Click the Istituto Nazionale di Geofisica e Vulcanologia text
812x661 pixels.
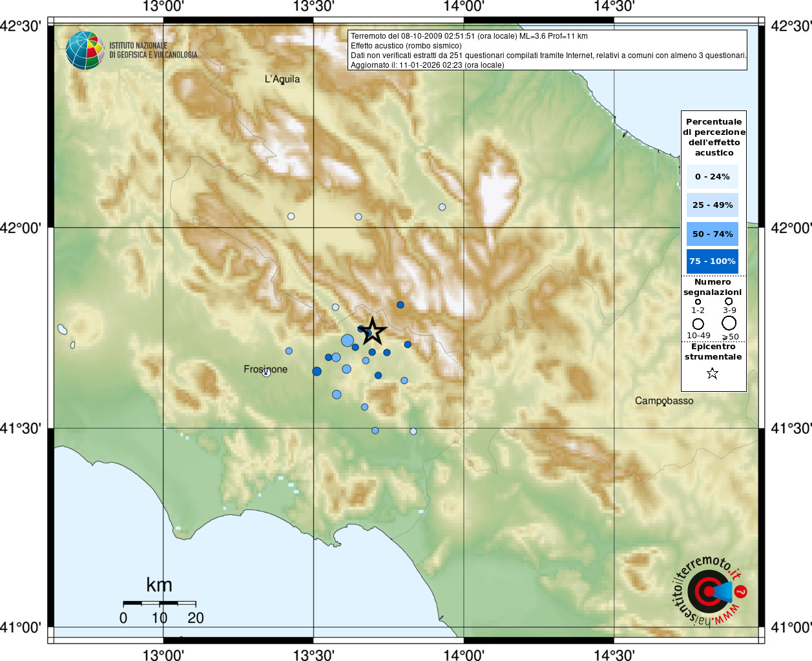pyautogui.click(x=153, y=50)
